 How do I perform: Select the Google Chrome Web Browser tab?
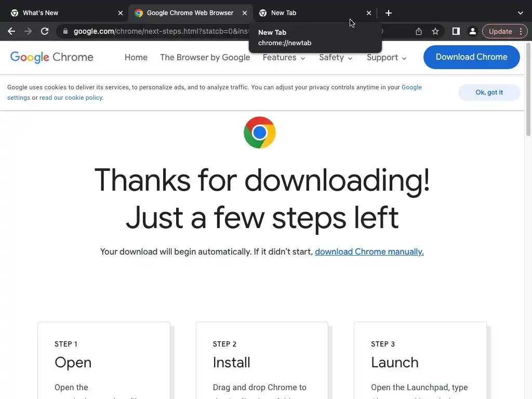pyautogui.click(x=190, y=13)
